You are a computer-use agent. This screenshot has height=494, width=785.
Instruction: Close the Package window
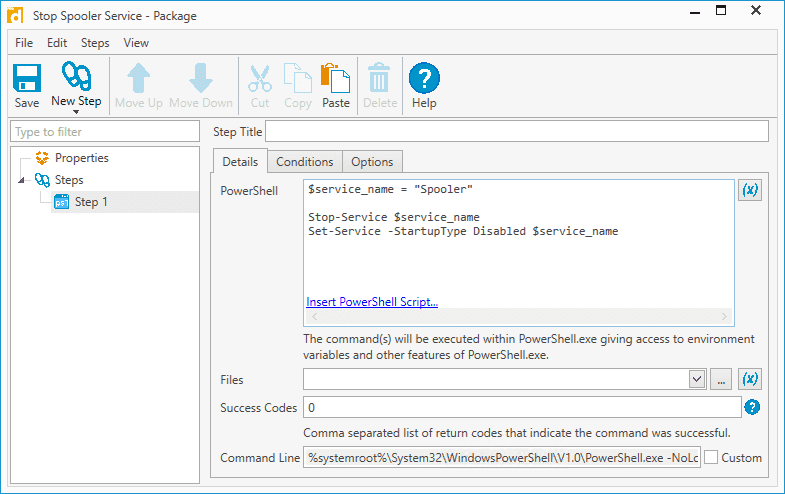click(756, 11)
